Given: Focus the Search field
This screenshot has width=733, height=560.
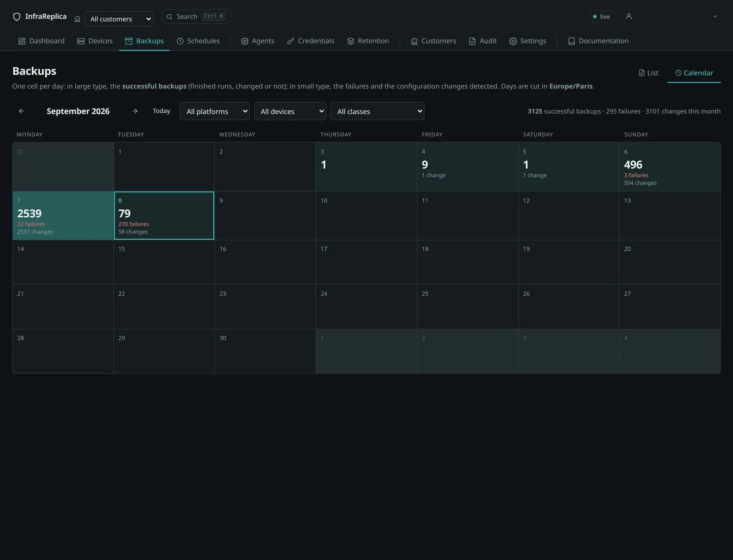Looking at the screenshot, I should [x=196, y=16].
